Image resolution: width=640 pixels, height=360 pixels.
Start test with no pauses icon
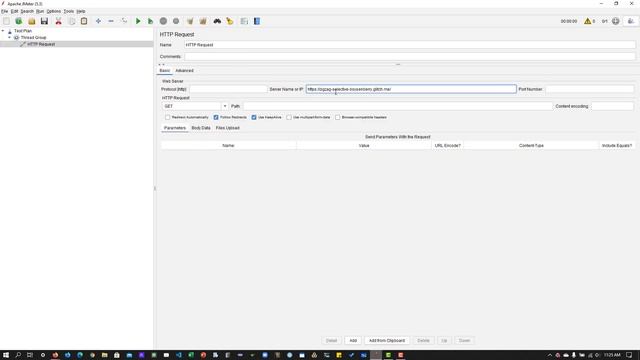150,21
